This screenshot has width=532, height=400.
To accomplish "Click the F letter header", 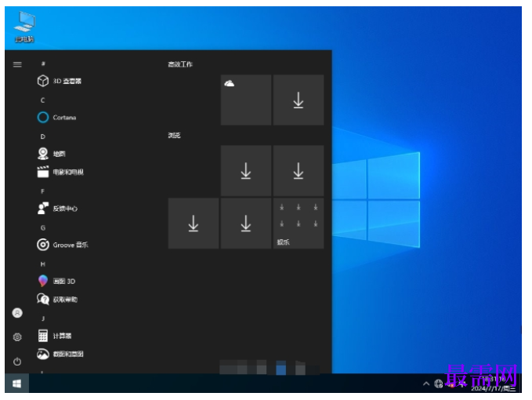I will [x=43, y=191].
